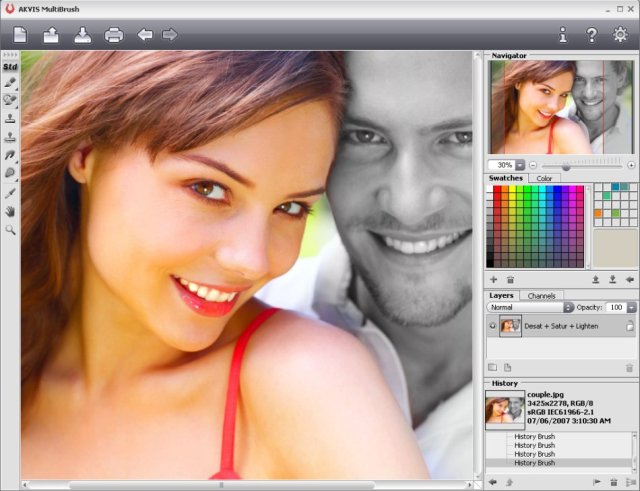The width and height of the screenshot is (640, 491).
Task: Switch to the Color tab
Action: tap(544, 178)
